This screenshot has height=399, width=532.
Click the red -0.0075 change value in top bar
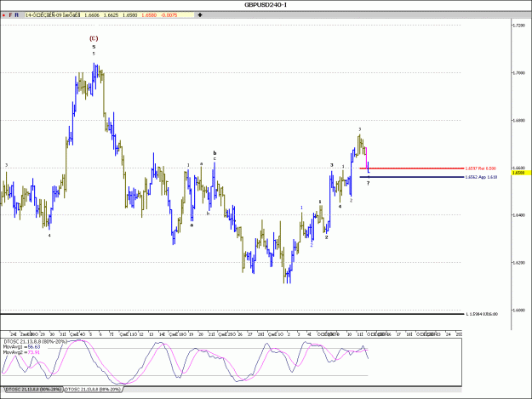point(169,15)
